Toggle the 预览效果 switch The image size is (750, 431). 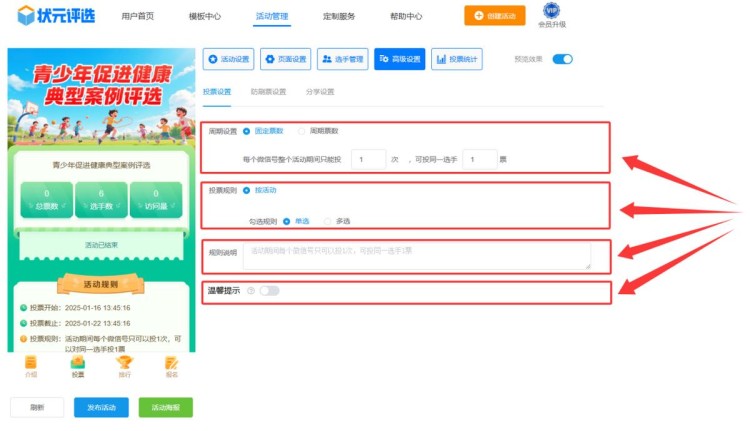562,59
